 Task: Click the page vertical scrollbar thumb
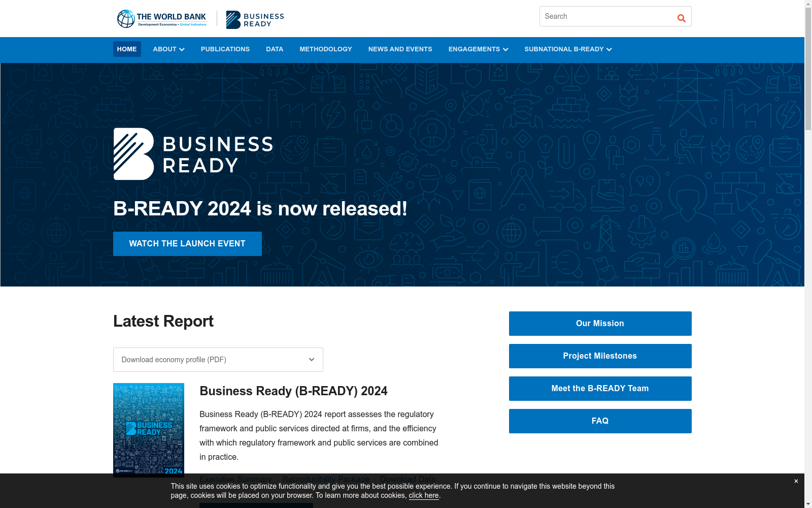pos(808,69)
